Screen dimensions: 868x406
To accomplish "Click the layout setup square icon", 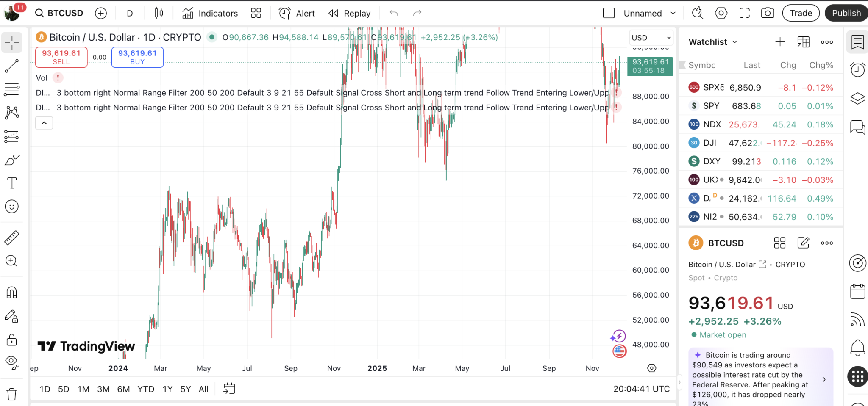I will coord(609,13).
